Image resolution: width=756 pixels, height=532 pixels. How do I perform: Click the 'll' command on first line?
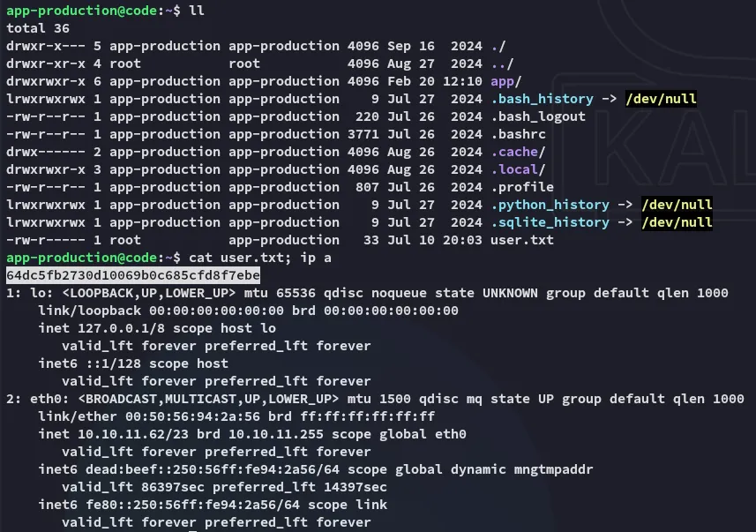192,11
